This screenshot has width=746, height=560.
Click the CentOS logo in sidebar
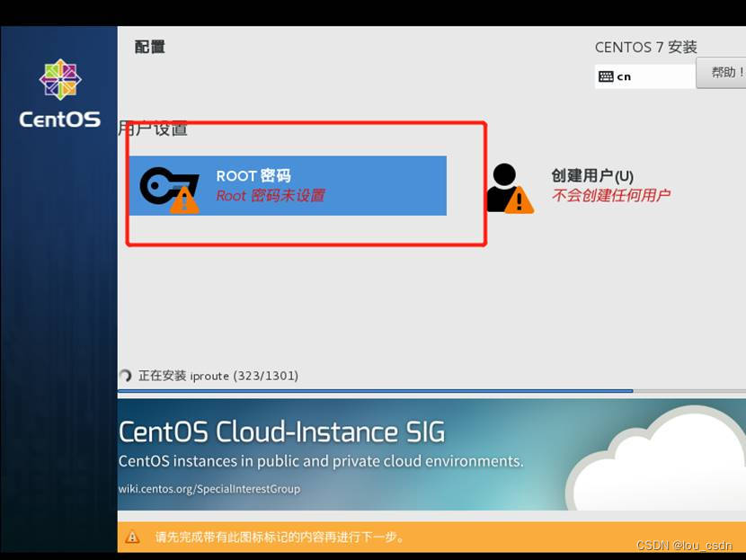click(60, 93)
